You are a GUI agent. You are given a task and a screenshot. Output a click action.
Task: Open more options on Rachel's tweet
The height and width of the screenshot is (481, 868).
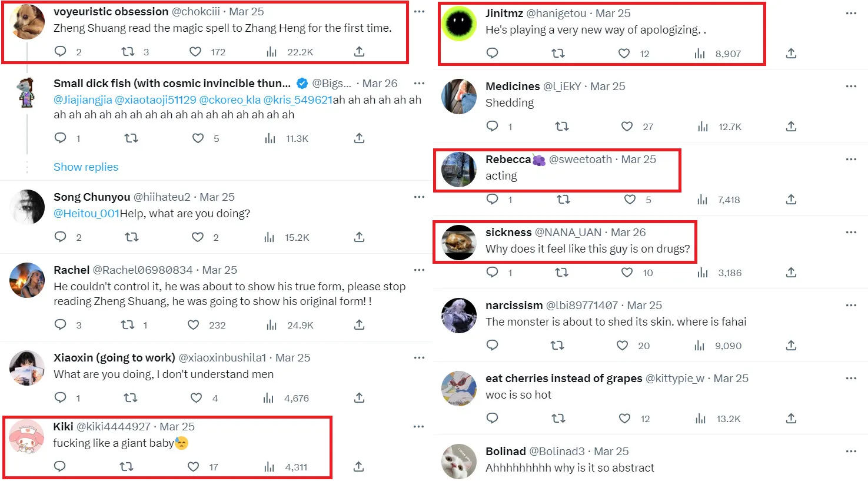[419, 270]
